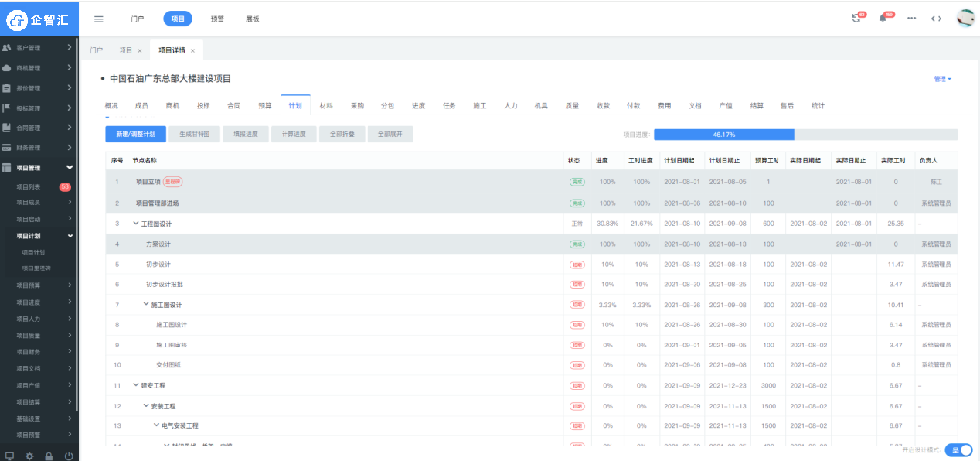
Task: Click the 30.83% progress cell of 工程图设计
Action: (x=607, y=224)
